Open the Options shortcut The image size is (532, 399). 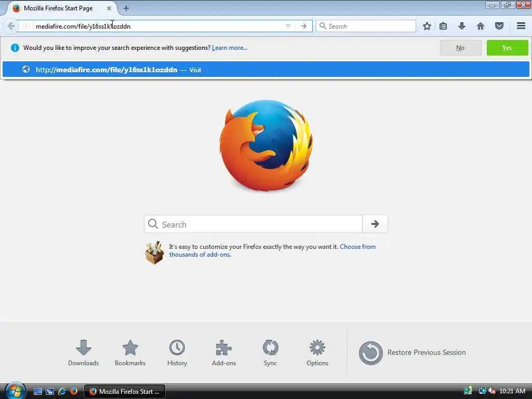317,353
